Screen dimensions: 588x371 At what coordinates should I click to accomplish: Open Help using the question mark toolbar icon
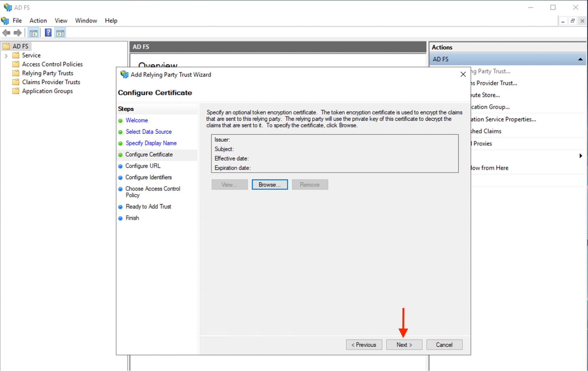click(x=48, y=32)
